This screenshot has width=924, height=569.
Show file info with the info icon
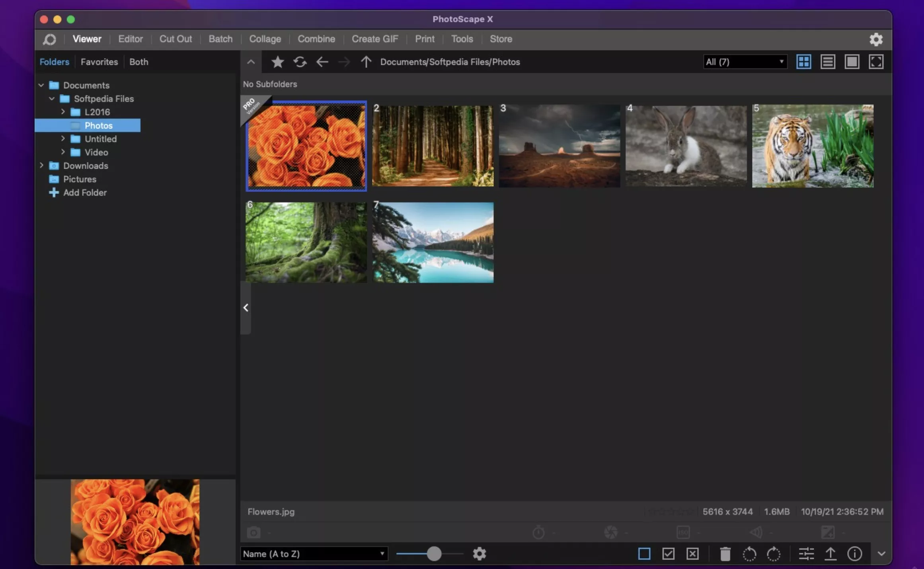854,553
